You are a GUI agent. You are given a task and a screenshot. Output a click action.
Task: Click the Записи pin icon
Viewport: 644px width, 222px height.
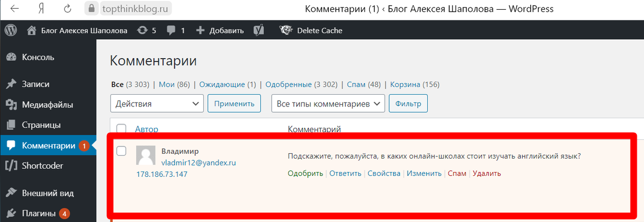click(x=11, y=84)
